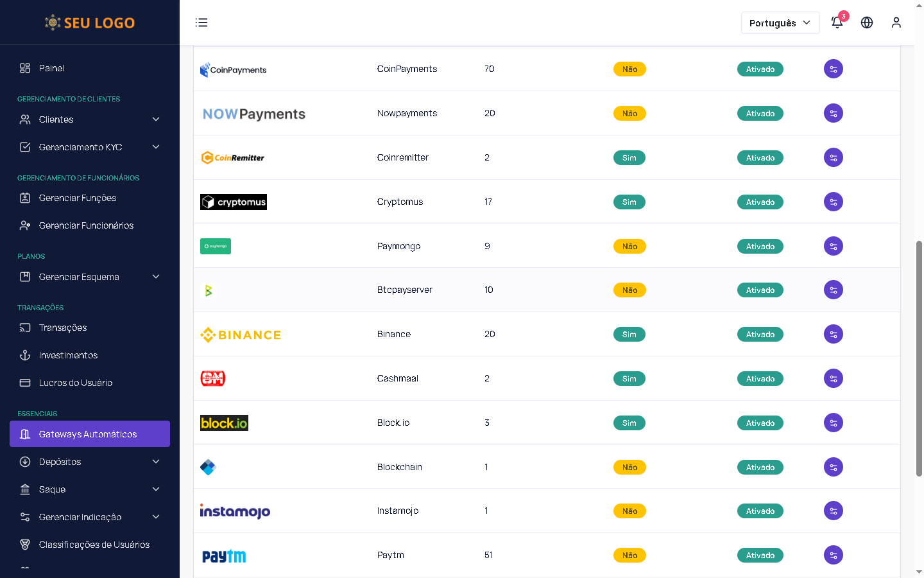Click the Ativado status badge for Blockchain

pyautogui.click(x=760, y=468)
